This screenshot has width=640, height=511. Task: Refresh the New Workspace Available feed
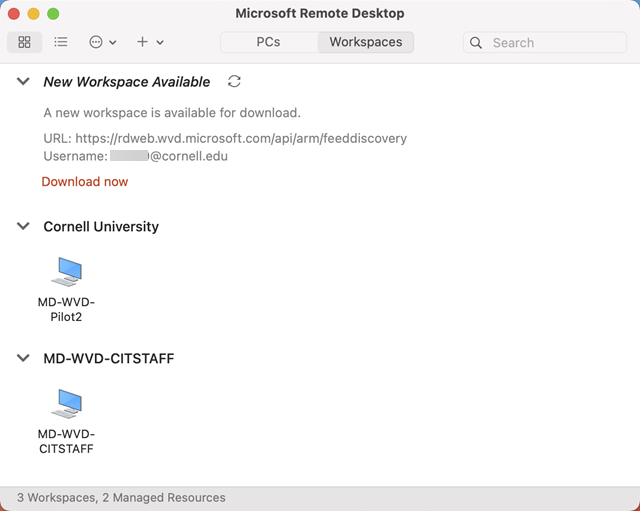pyautogui.click(x=234, y=81)
